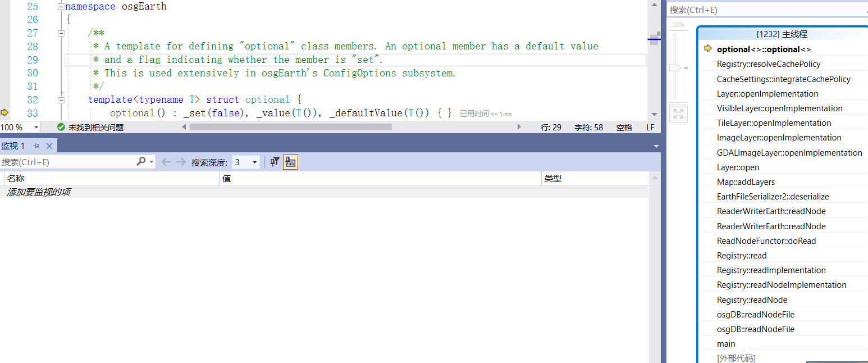
Task: Open the 100 % editor zoom dropdown
Action: tap(36, 128)
